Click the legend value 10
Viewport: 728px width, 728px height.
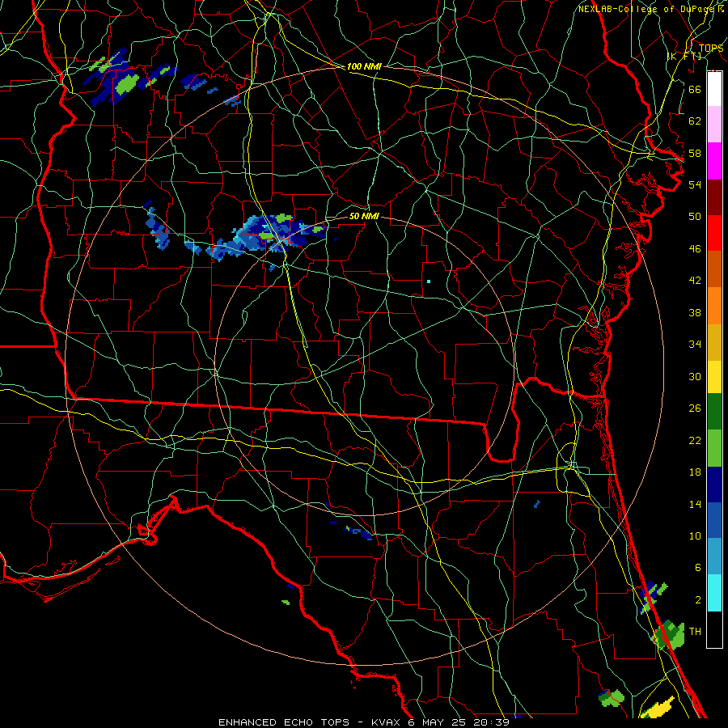pos(695,535)
